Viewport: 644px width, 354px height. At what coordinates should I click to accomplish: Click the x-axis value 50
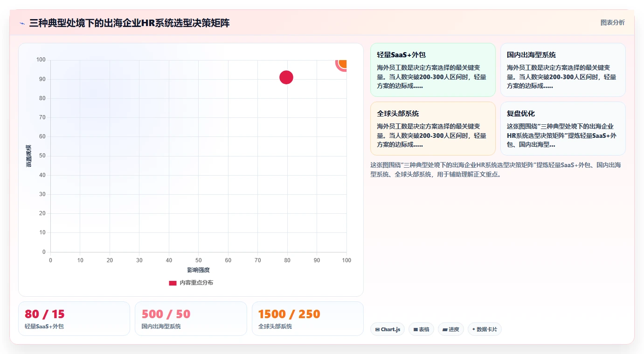click(x=199, y=260)
